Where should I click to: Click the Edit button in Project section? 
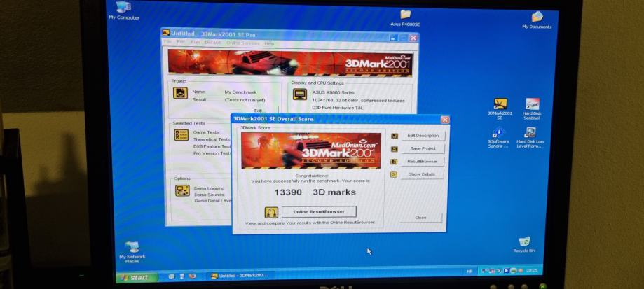coord(258,111)
